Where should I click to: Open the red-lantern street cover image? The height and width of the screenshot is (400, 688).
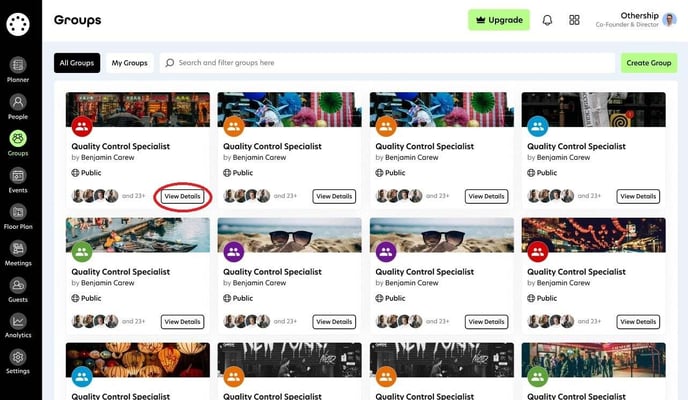594,235
